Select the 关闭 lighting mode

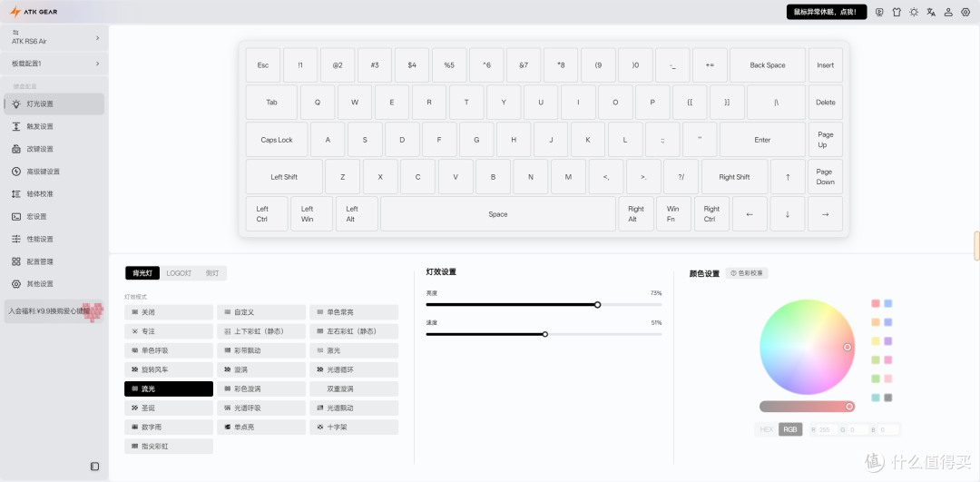(x=169, y=312)
